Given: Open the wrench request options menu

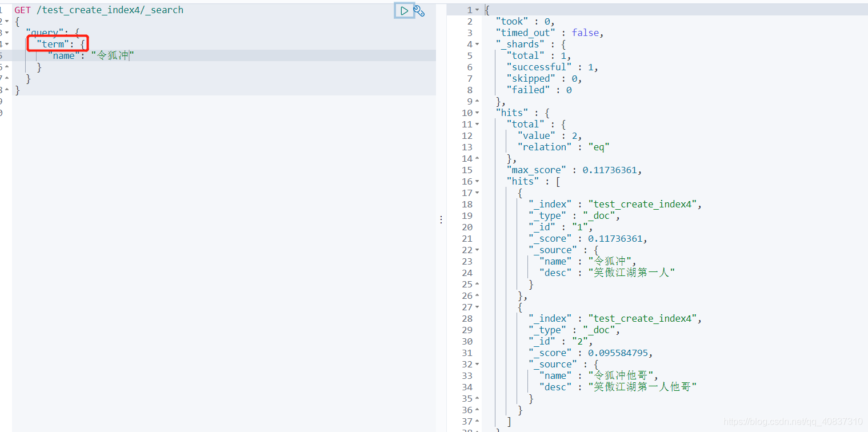Looking at the screenshot, I should coord(419,10).
